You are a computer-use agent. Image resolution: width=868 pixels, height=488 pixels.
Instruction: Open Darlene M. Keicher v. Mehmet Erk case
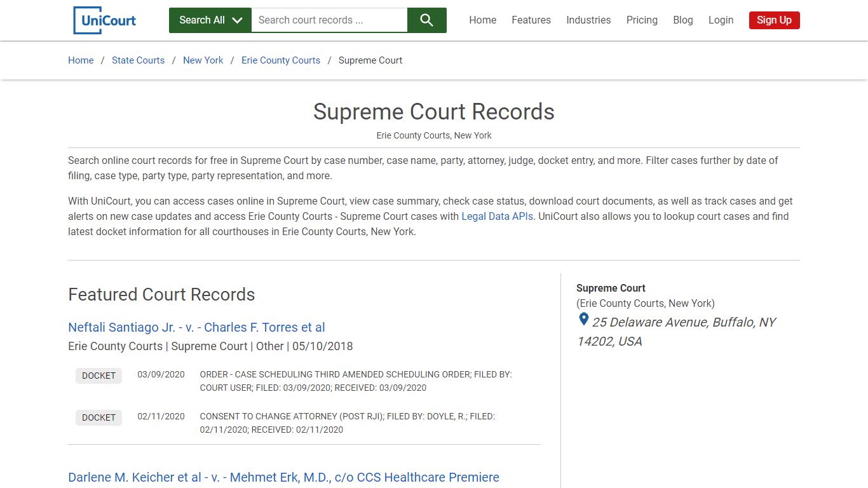tap(283, 477)
